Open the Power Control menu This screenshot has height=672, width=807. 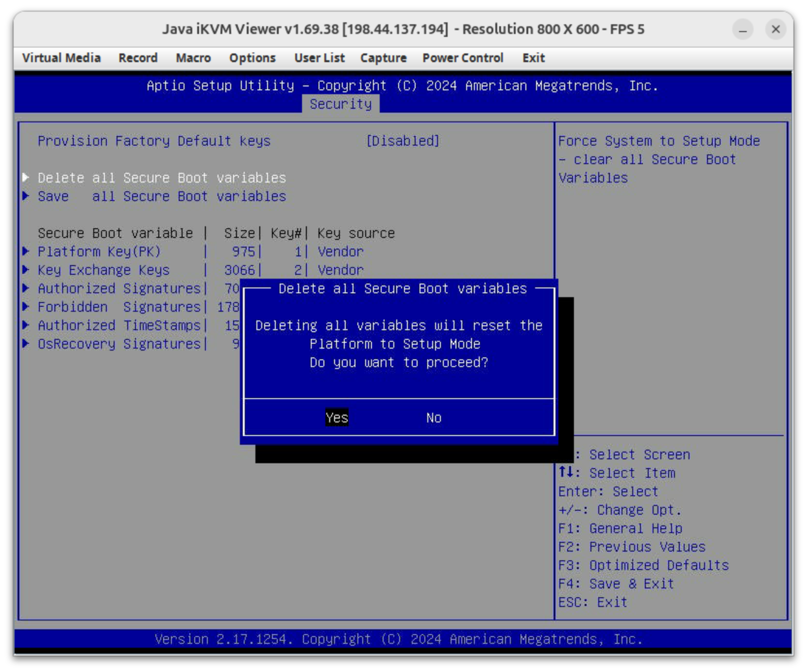462,58
